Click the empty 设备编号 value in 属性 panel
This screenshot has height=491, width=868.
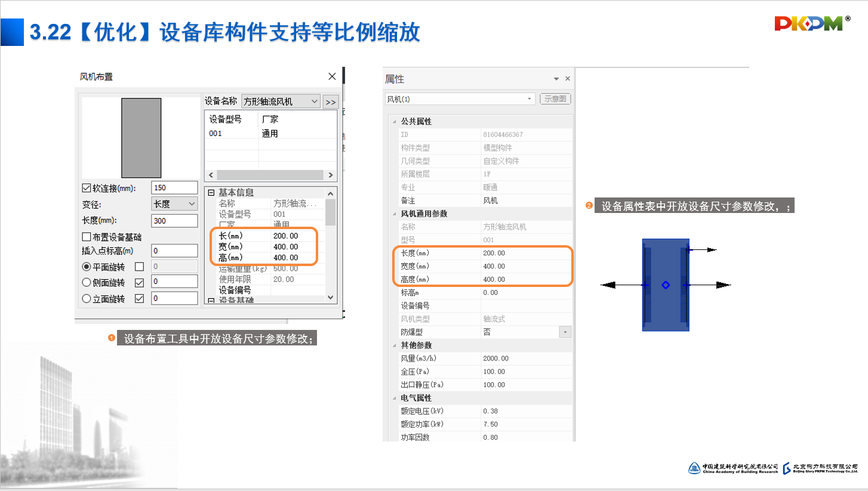click(527, 305)
